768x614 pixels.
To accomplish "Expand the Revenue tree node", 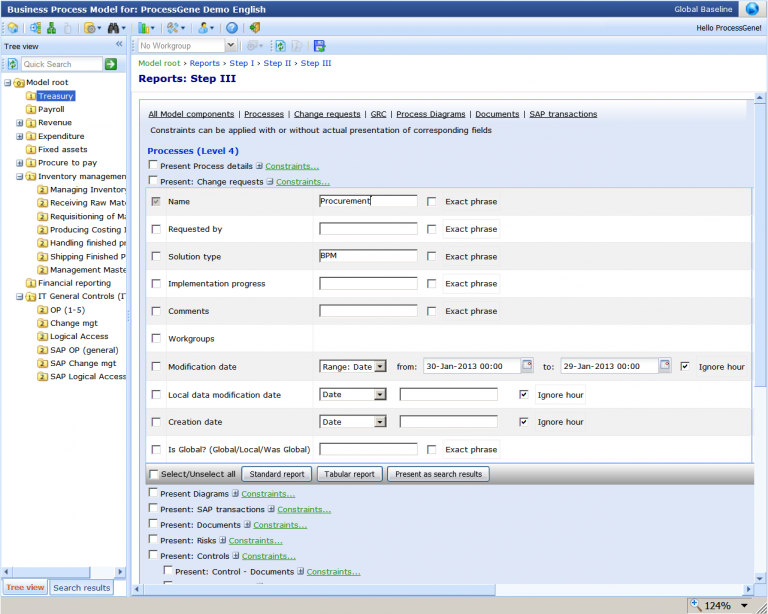I will point(19,123).
